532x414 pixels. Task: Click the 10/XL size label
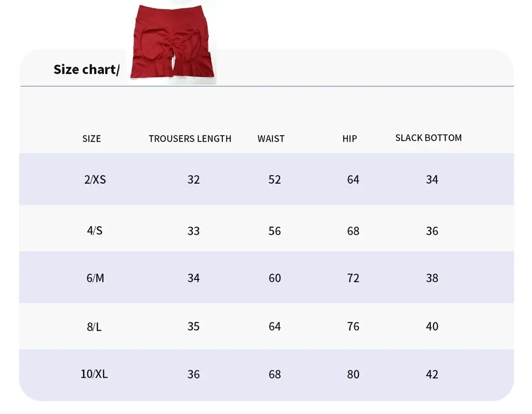click(x=94, y=374)
